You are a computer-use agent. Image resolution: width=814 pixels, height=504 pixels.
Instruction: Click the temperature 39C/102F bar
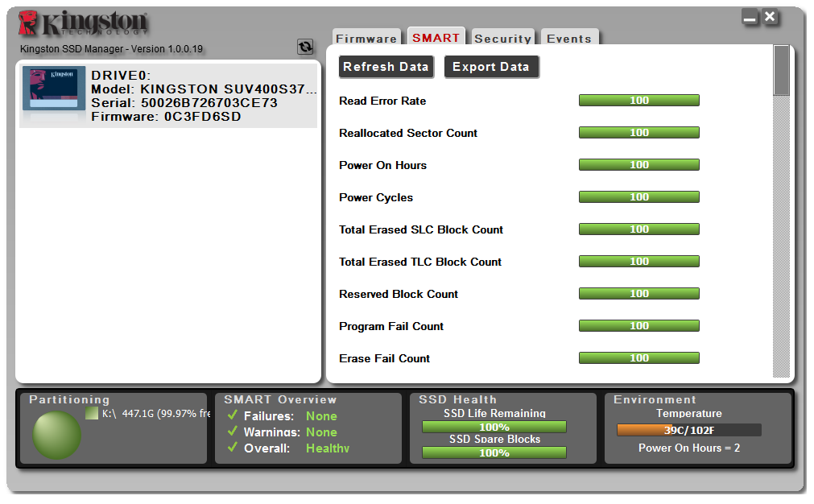pos(689,430)
